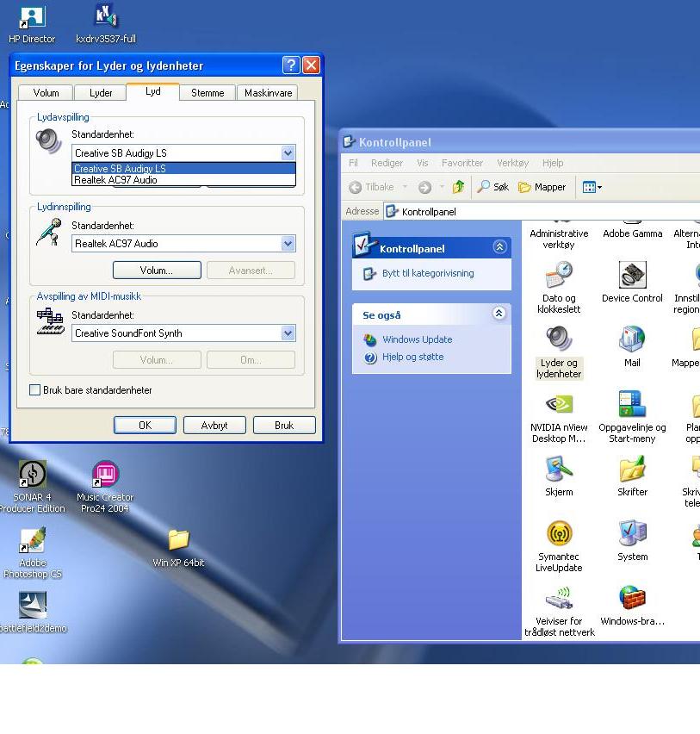Select the Lyd tab

pyautogui.click(x=152, y=91)
